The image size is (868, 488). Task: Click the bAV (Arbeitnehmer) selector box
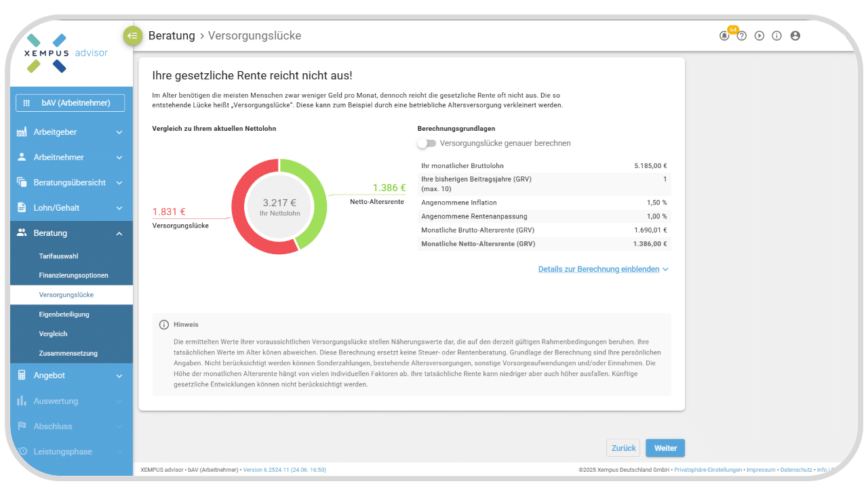(x=71, y=103)
